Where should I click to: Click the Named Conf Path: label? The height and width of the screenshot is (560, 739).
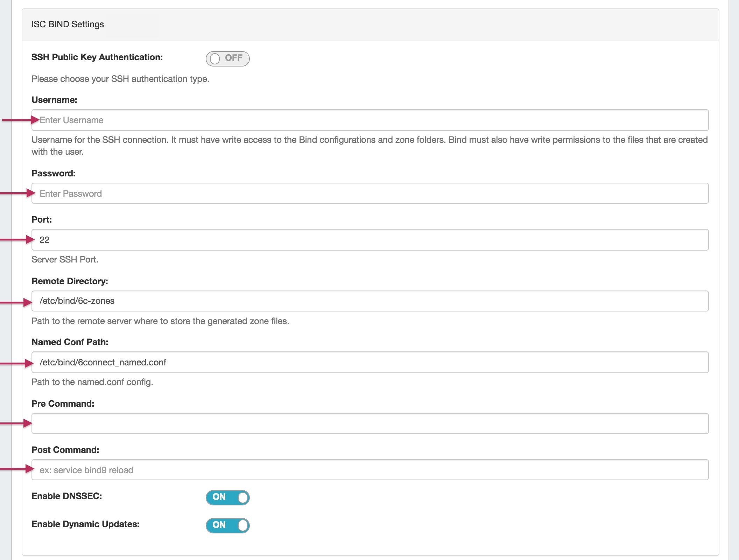70,342
